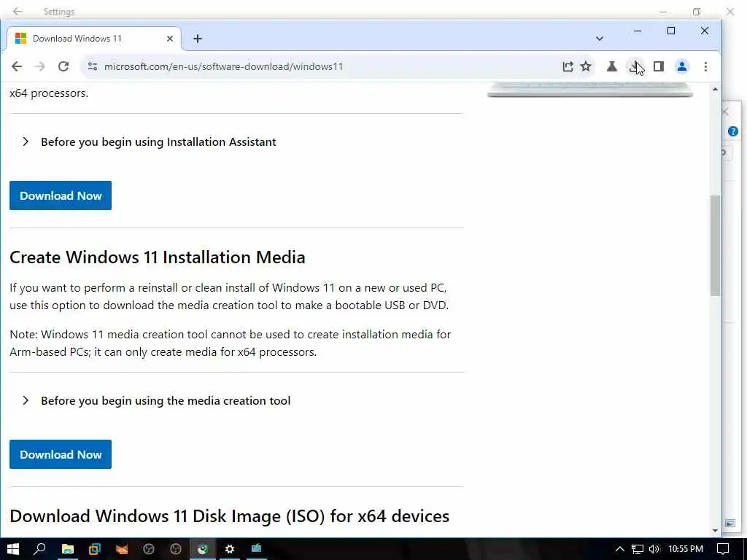Click Create Windows 11 Installation Media heading

click(x=158, y=257)
